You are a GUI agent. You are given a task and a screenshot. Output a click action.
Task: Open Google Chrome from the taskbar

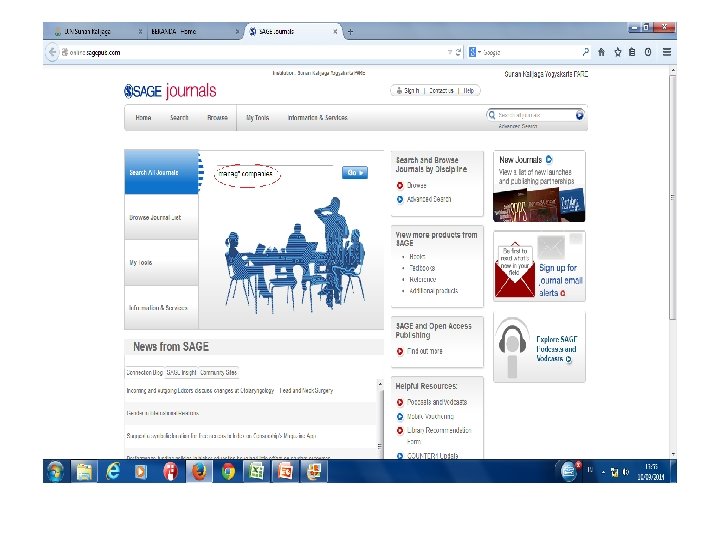pyautogui.click(x=228, y=472)
